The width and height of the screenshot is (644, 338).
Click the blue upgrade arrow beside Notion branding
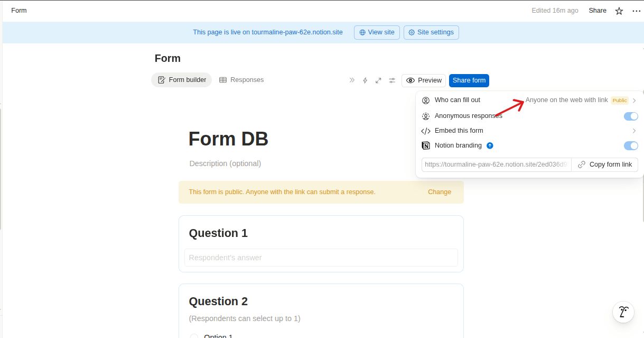(490, 145)
